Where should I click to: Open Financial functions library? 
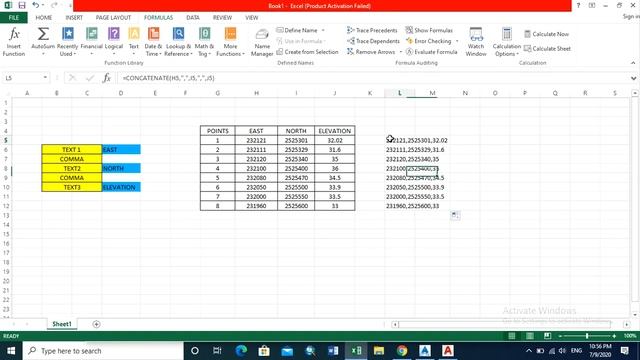91,41
